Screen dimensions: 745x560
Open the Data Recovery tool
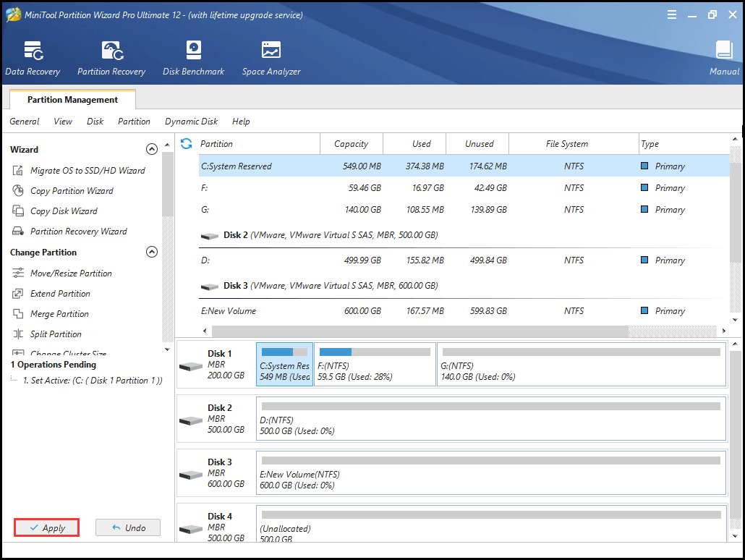(x=33, y=57)
